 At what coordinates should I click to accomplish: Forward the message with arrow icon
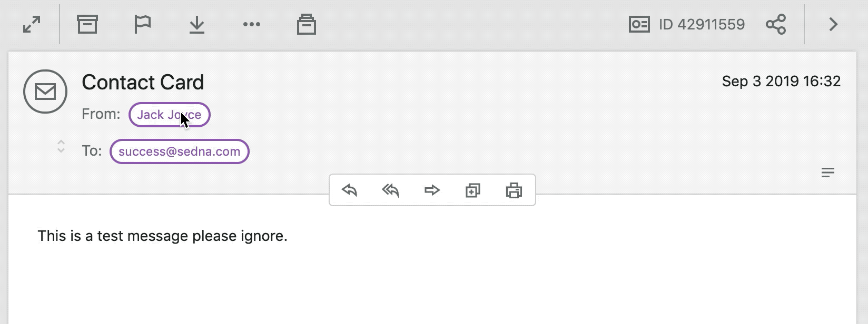tap(432, 190)
